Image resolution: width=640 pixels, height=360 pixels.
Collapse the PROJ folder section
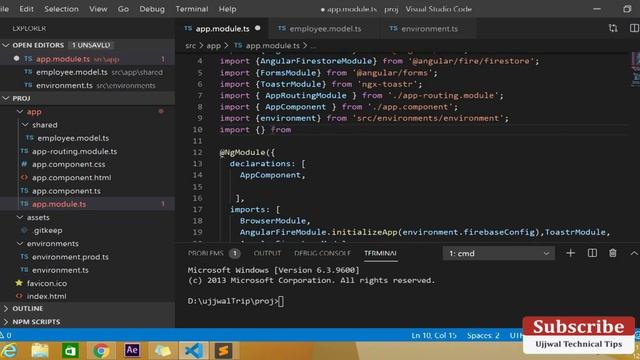87,98
